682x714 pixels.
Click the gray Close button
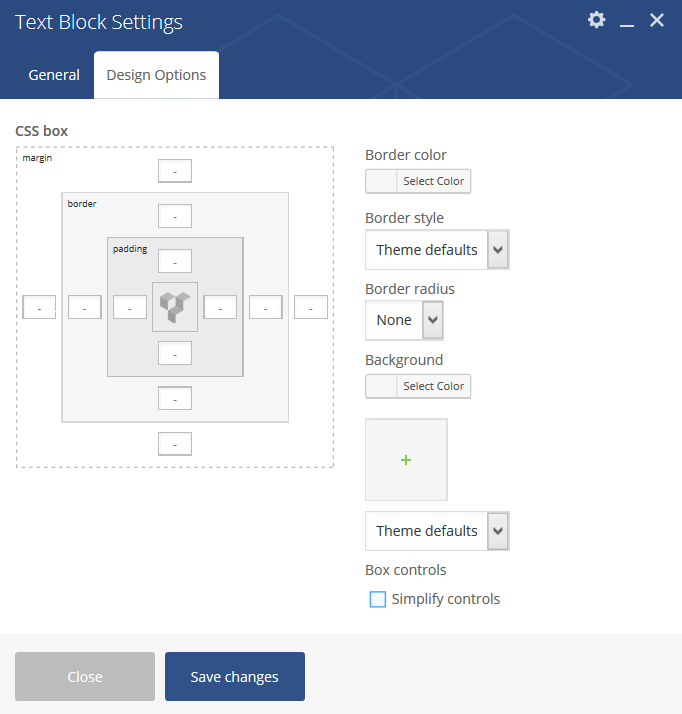pos(85,677)
